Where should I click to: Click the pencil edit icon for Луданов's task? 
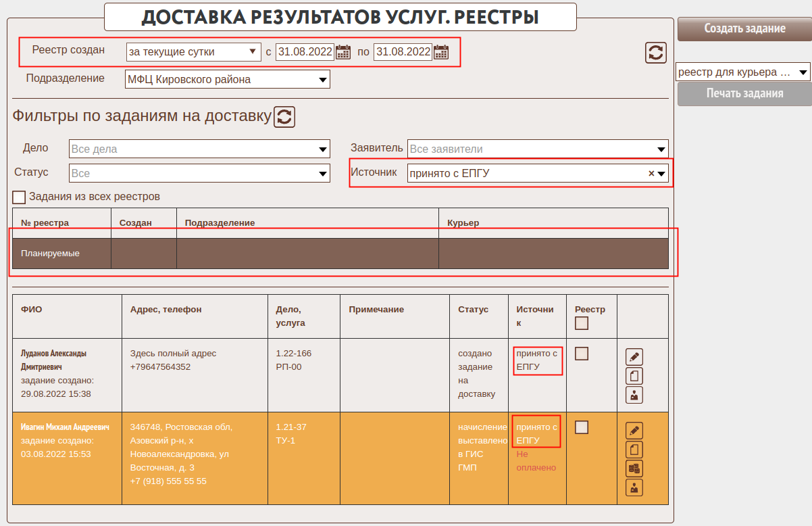(634, 357)
